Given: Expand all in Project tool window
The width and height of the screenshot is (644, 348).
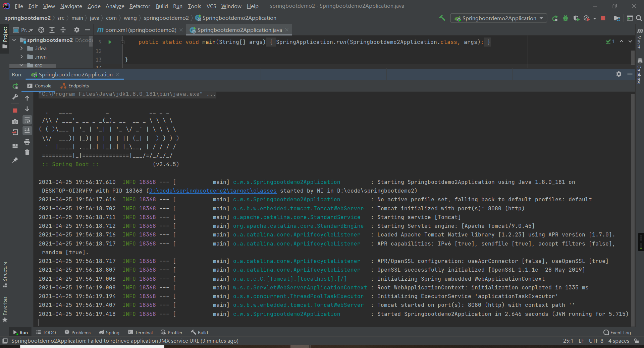Looking at the screenshot, I should [x=52, y=30].
